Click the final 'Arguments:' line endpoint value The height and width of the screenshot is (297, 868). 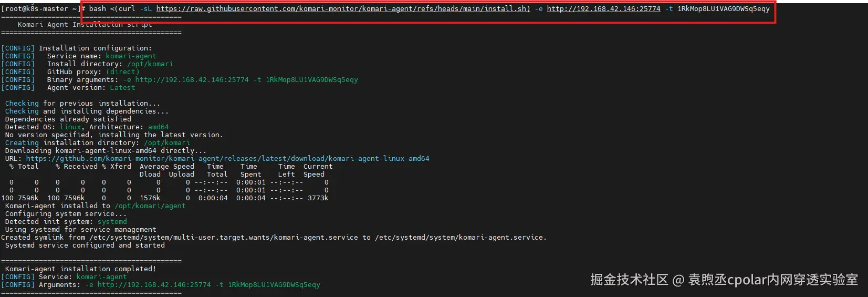pyautogui.click(x=154, y=285)
